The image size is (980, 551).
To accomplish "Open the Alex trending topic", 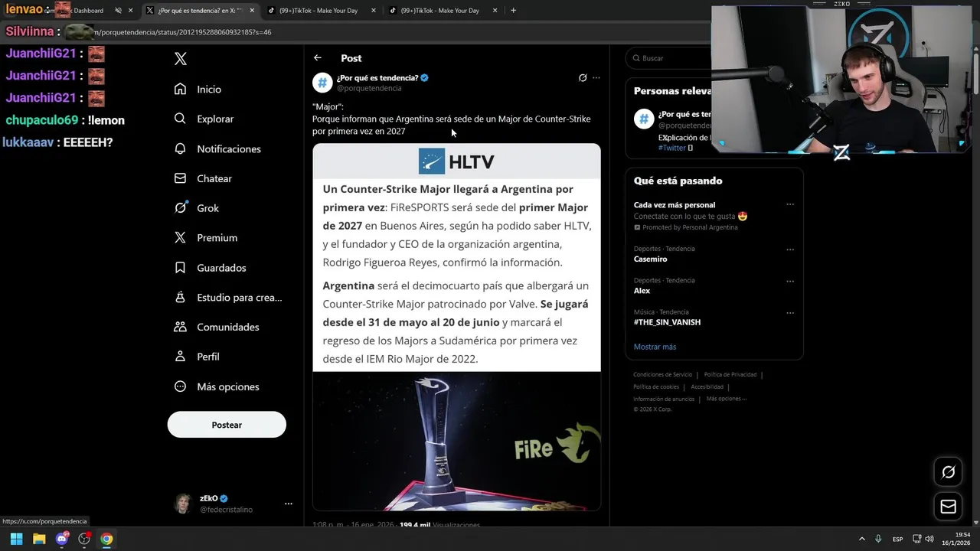I will click(x=642, y=291).
